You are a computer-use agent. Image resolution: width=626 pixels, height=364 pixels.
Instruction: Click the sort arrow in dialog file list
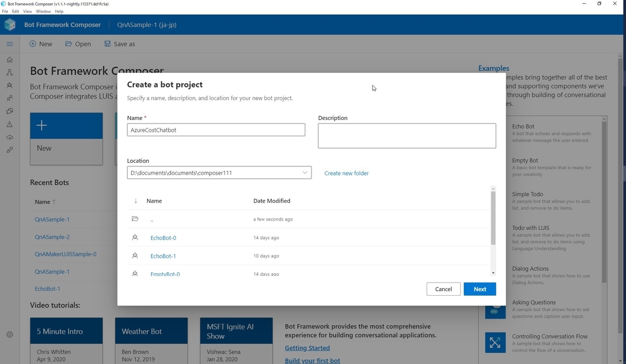coord(136,201)
